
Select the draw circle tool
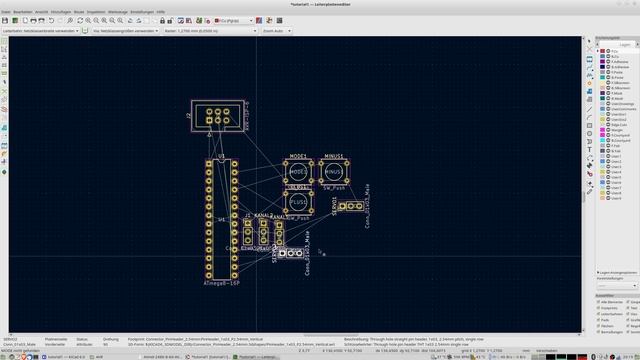[589, 133]
